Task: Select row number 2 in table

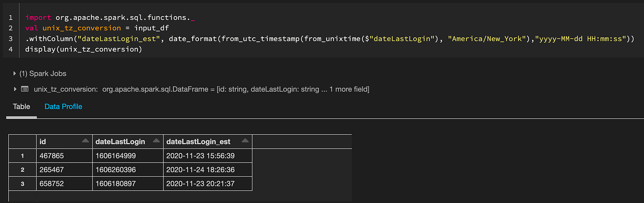Action: 22,169
